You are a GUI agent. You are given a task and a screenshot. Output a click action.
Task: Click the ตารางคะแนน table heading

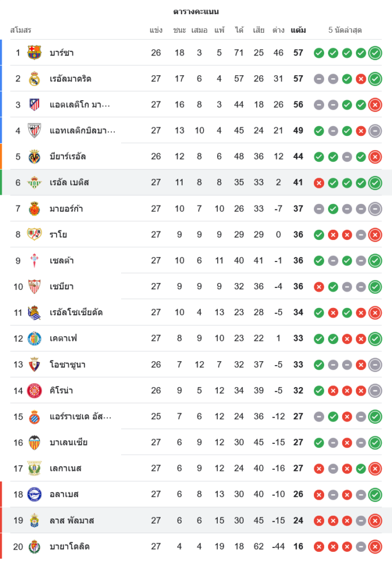click(196, 11)
